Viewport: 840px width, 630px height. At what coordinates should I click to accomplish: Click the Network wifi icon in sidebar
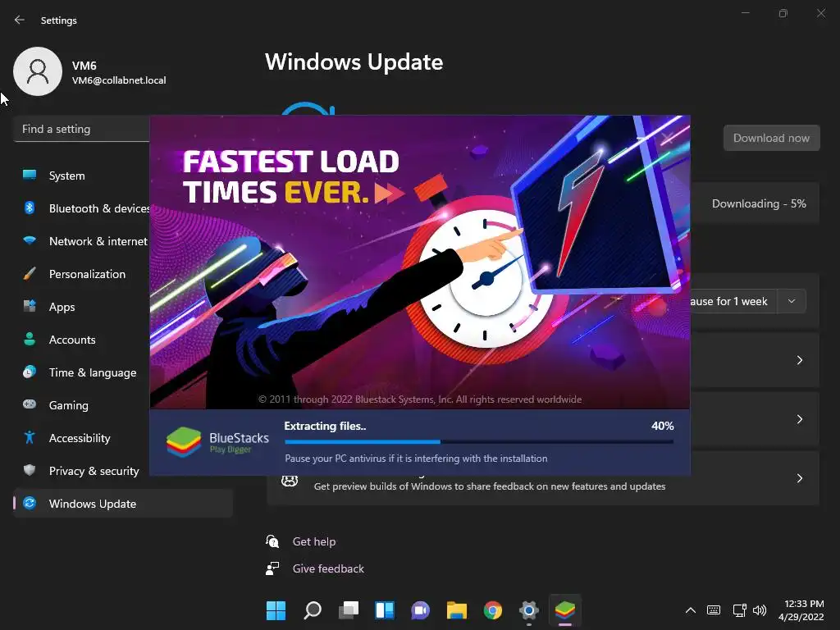(30, 240)
